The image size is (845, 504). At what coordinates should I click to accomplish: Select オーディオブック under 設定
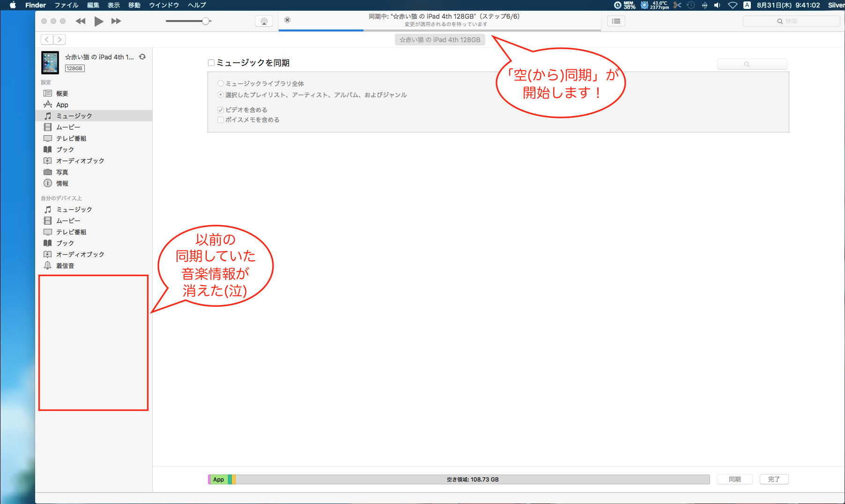coord(94,161)
